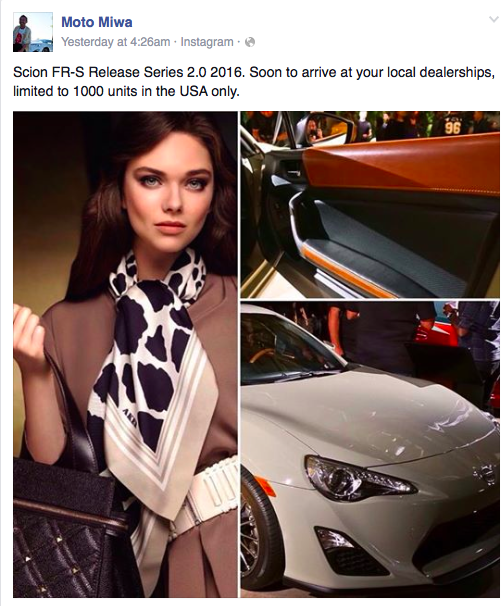Open the orange leather door panel photo

(x=370, y=204)
